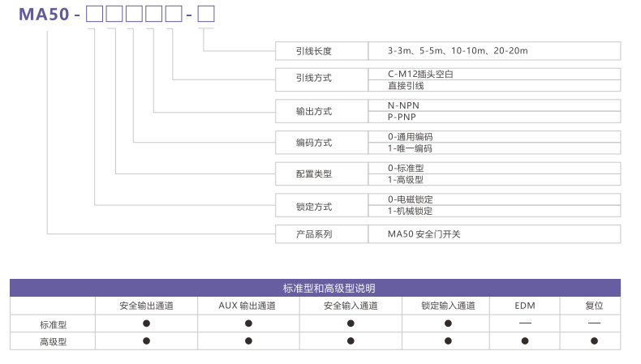Click the 引线长度 label cell
Screen dimensions: 641x364
(x=322, y=51)
